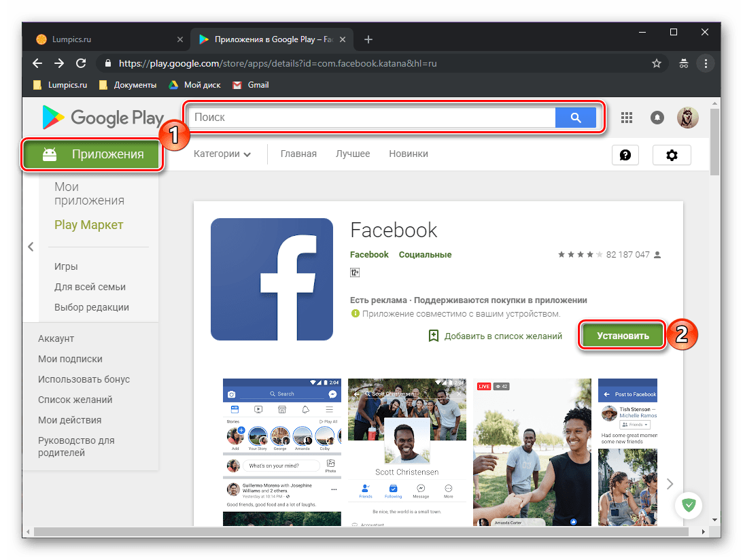Image resolution: width=743 pixels, height=560 pixels.
Task: Open Мои подписки
Action: click(x=70, y=359)
